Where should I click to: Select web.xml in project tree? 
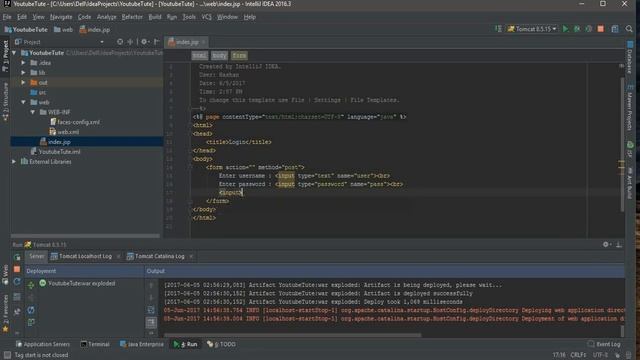tap(64, 132)
